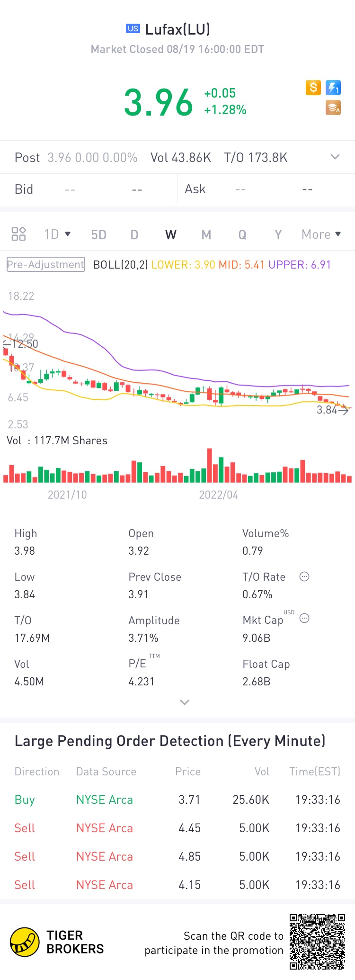Select the 5D chart tab

point(98,234)
